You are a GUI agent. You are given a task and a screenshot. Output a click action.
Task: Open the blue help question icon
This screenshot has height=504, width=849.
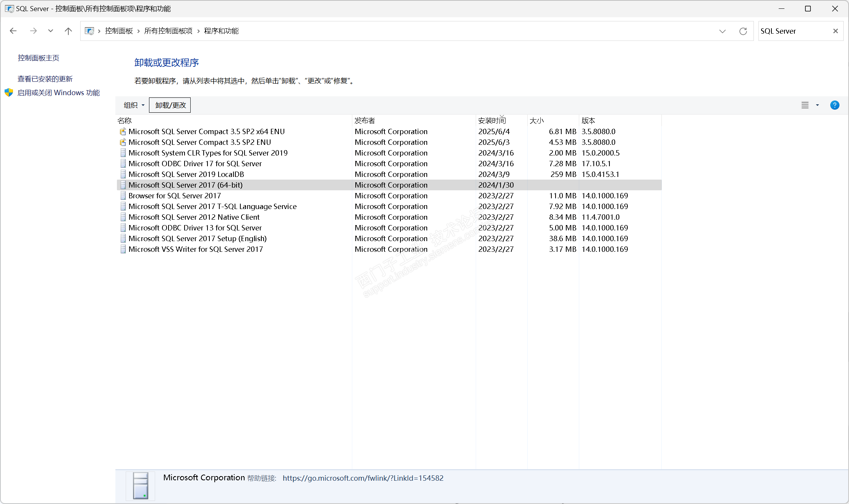(834, 105)
